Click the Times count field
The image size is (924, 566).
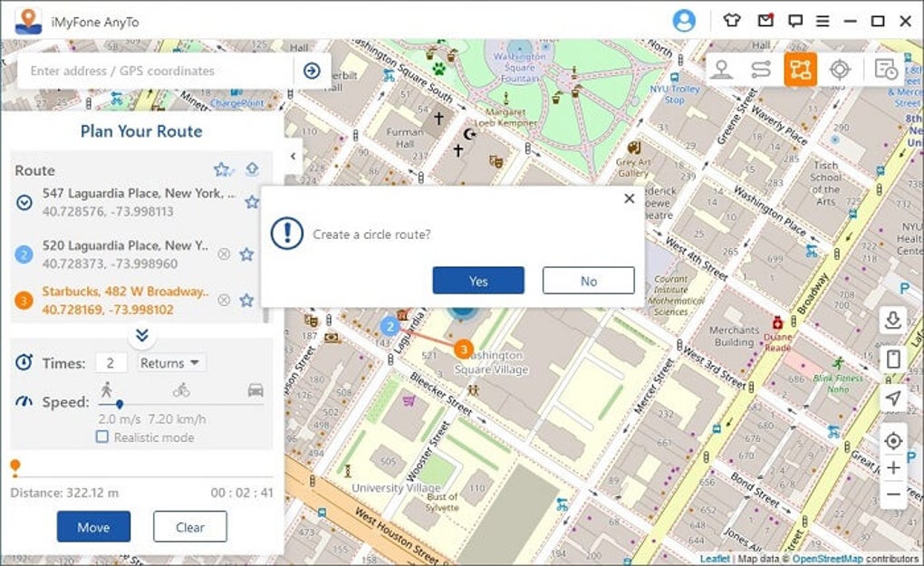[111, 363]
